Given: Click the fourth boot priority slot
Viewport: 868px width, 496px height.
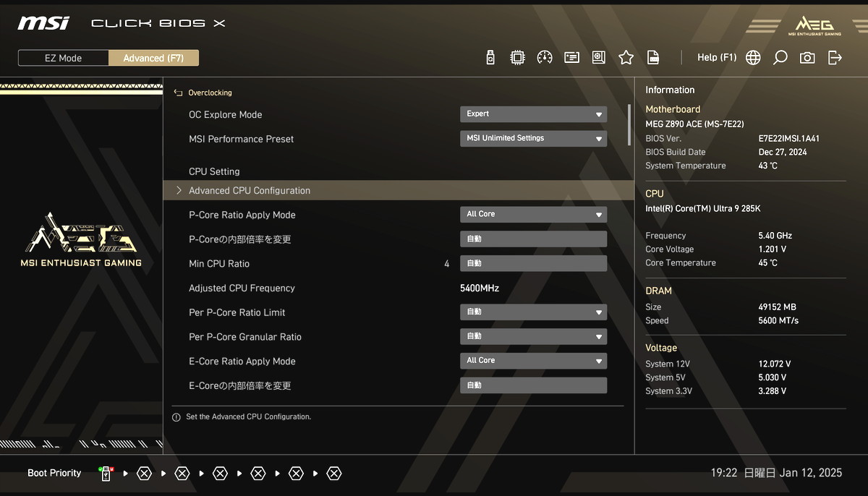Looking at the screenshot, I should (x=220, y=474).
